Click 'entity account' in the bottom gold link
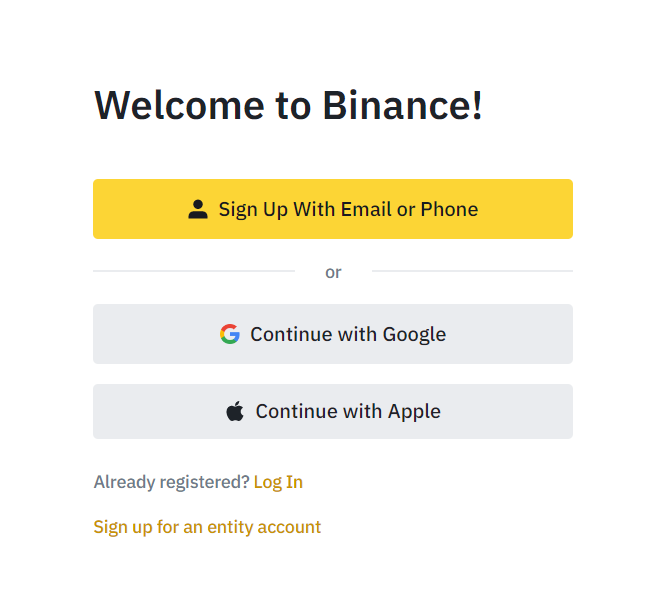 [264, 528]
